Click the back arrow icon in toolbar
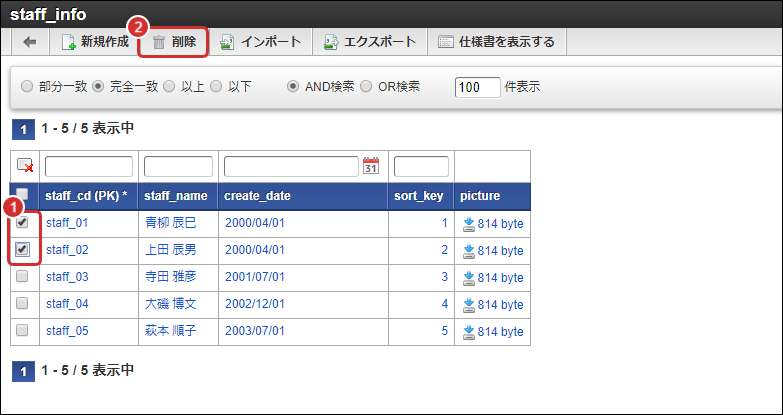783x415 pixels. click(x=30, y=42)
